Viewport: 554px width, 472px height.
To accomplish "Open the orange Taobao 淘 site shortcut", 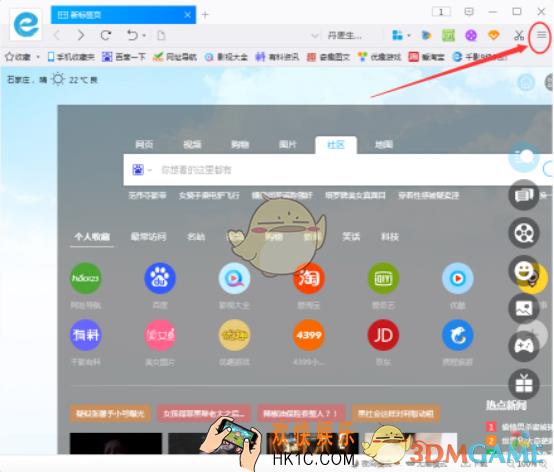I will click(308, 278).
